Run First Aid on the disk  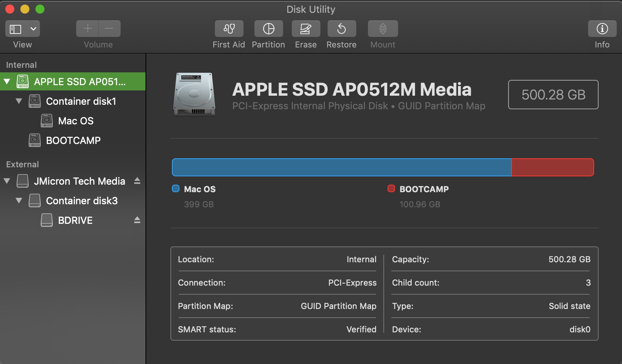click(229, 29)
